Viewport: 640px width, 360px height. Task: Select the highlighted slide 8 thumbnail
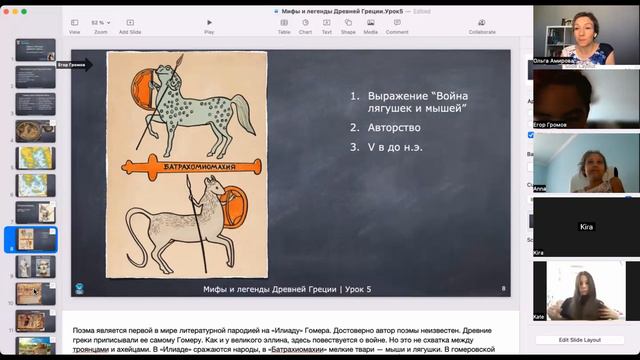pyautogui.click(x=36, y=240)
